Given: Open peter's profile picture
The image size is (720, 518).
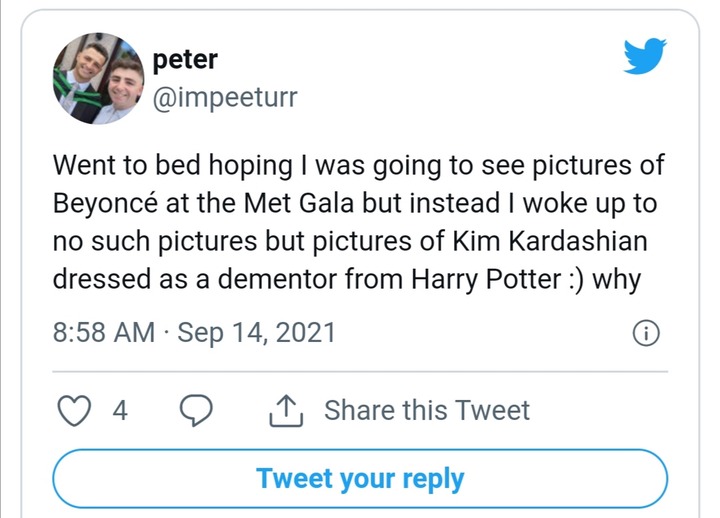Looking at the screenshot, I should pos(98,79).
